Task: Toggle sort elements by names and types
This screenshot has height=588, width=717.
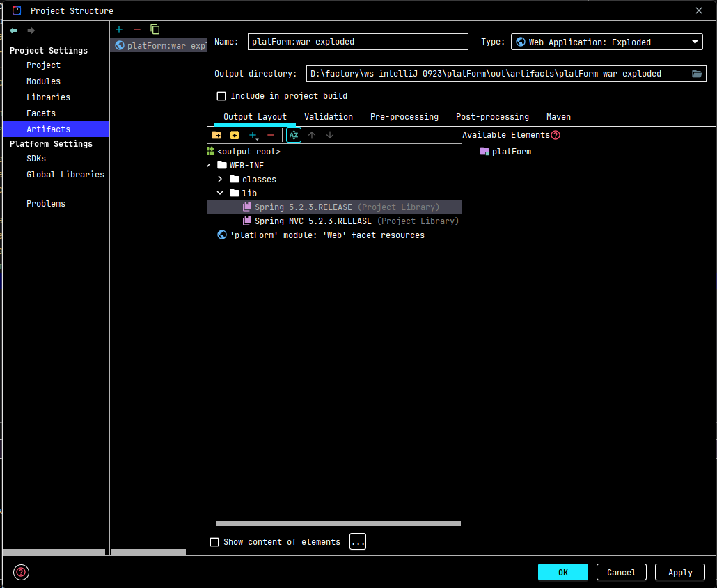Action: [294, 135]
